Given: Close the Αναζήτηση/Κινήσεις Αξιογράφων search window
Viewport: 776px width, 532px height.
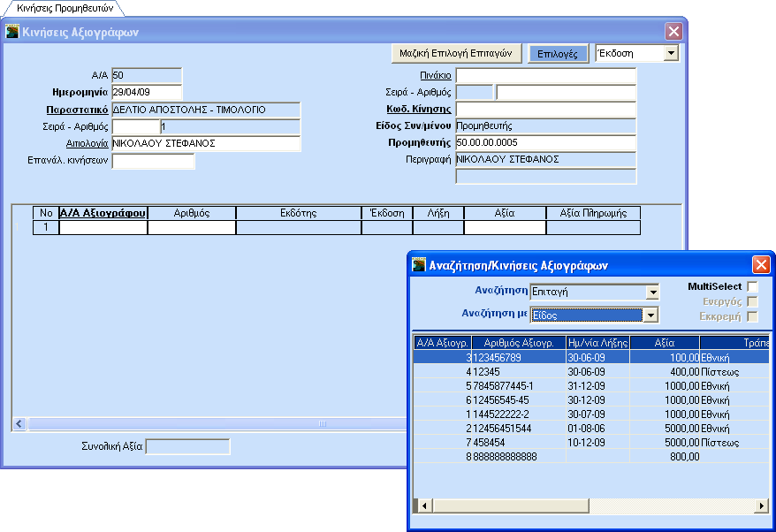Looking at the screenshot, I should 761,265.
